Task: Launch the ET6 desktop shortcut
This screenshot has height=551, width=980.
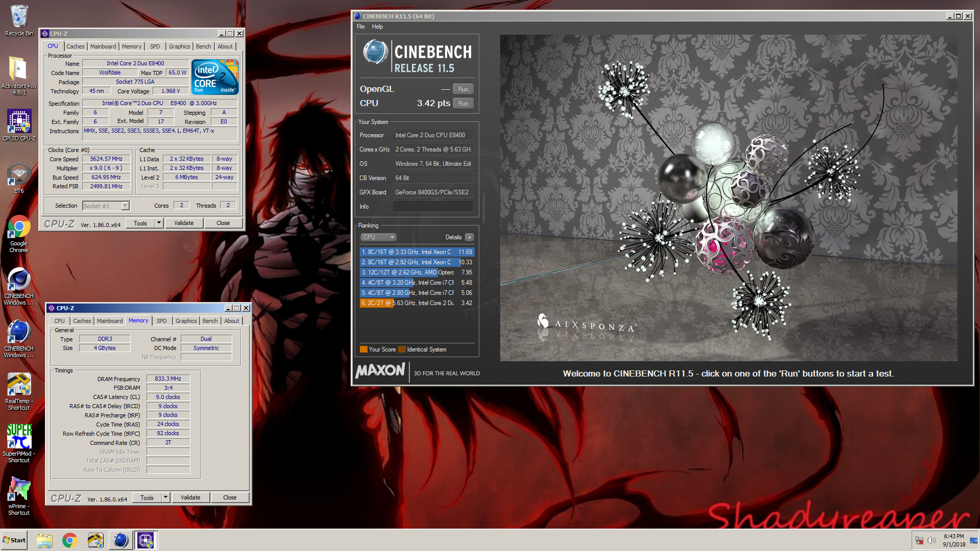Action: point(19,178)
